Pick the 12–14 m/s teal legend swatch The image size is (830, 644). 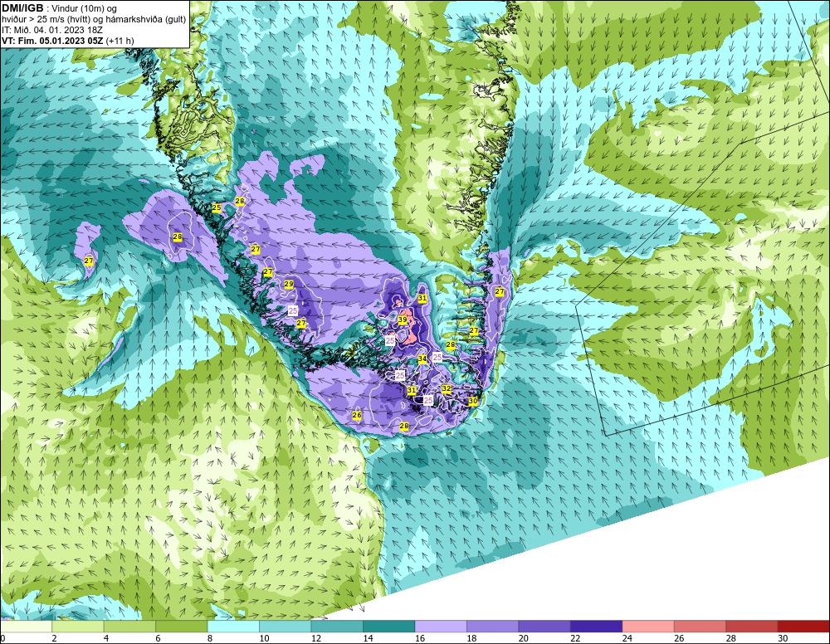click(337, 627)
